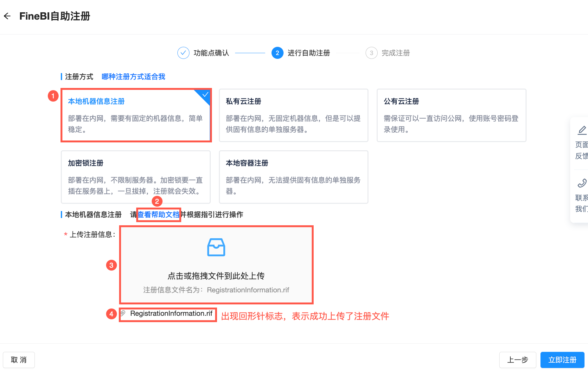The height and width of the screenshot is (374, 588).
Task: Click the 联系我们 sidebar label
Action: click(x=582, y=203)
